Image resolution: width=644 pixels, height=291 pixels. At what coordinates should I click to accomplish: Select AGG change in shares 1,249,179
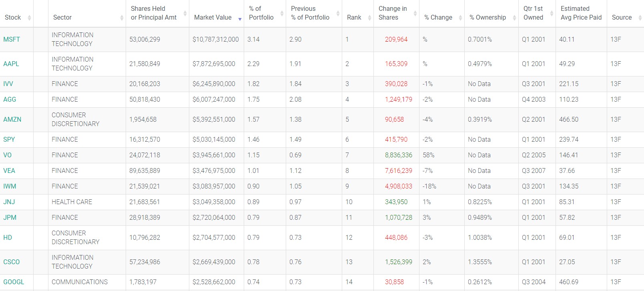point(399,100)
